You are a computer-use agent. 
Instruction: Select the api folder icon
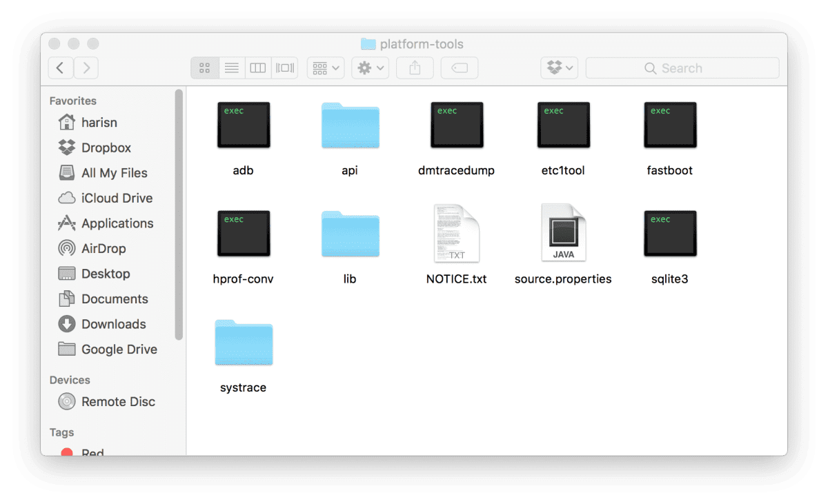tap(350, 125)
